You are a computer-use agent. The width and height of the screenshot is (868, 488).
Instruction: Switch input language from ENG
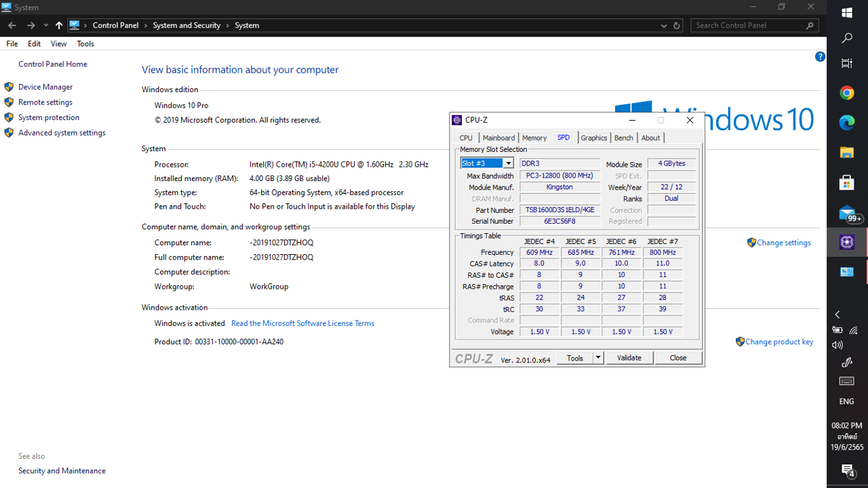847,401
